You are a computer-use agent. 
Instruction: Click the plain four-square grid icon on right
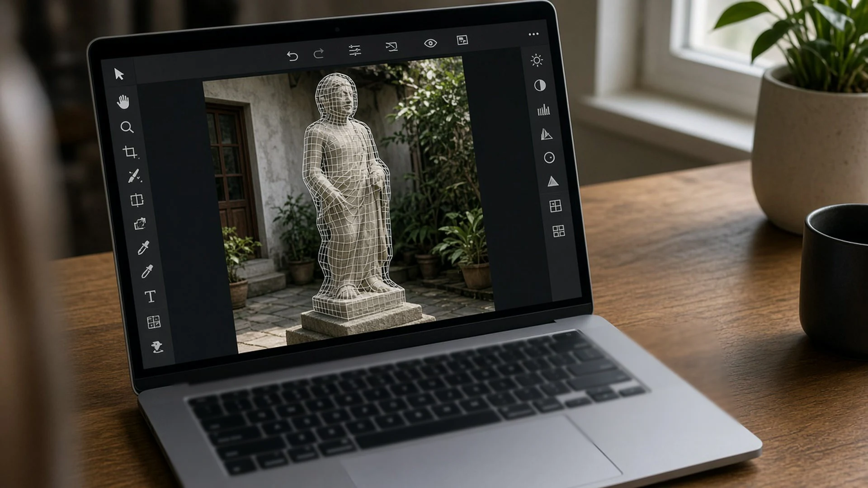559,231
